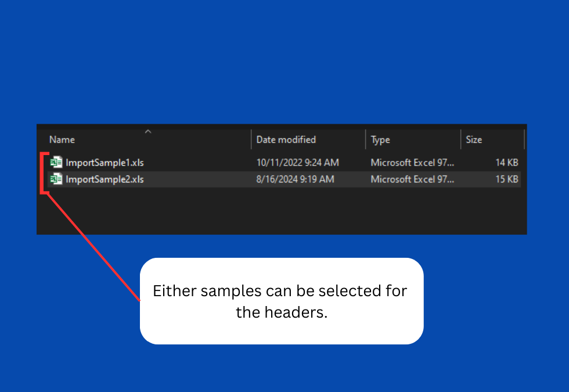Click the Excel icon of ImportSample1.xls
Image resolution: width=569 pixels, height=392 pixels.
pyautogui.click(x=56, y=163)
